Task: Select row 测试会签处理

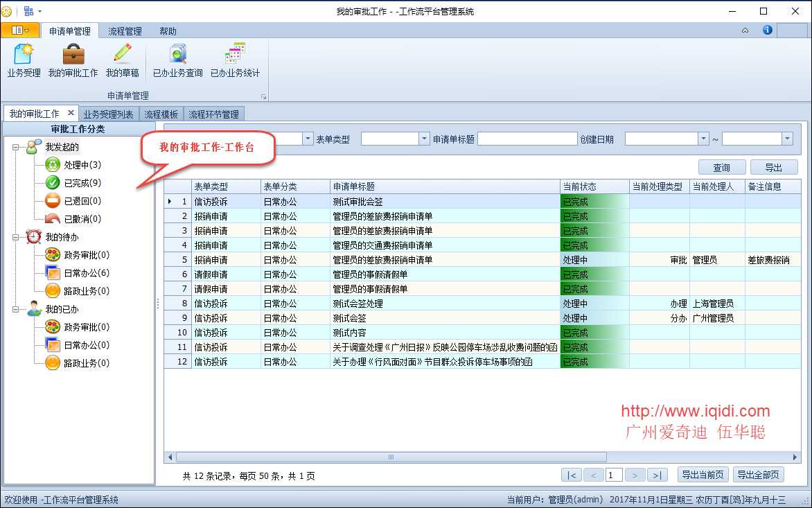Action: click(482, 304)
